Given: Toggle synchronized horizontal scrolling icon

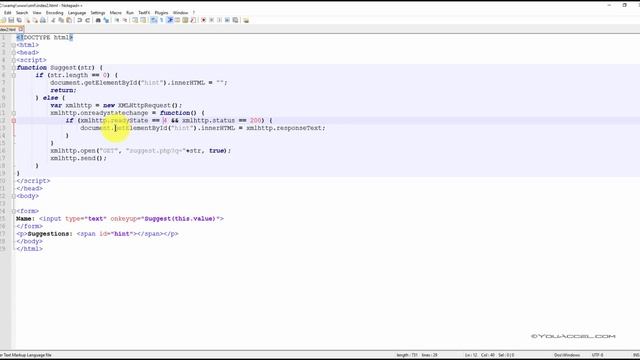Looking at the screenshot, I should coord(143,20).
